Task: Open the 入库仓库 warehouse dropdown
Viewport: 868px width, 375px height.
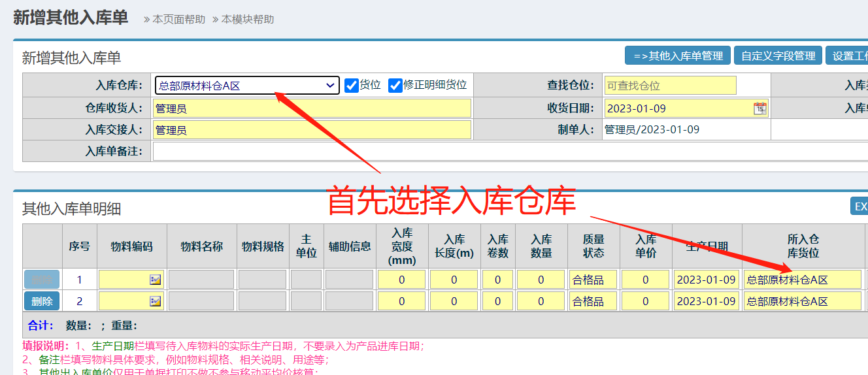Action: tap(247, 86)
